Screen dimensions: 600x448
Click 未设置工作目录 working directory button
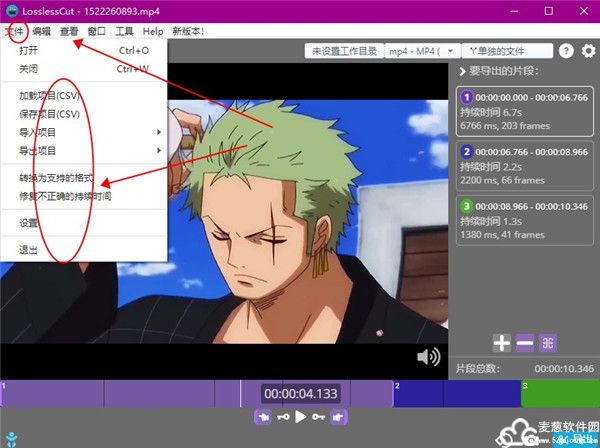click(x=344, y=51)
